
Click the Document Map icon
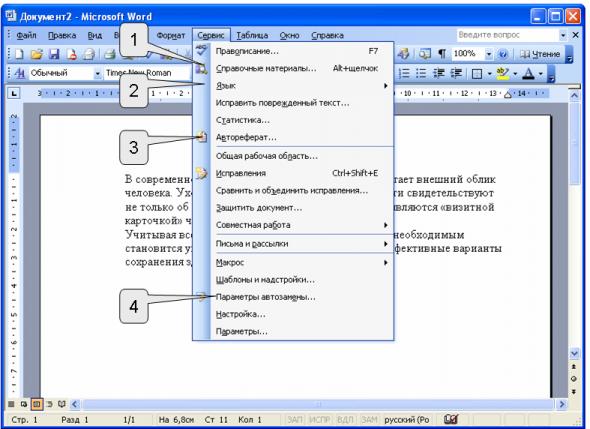coord(425,54)
